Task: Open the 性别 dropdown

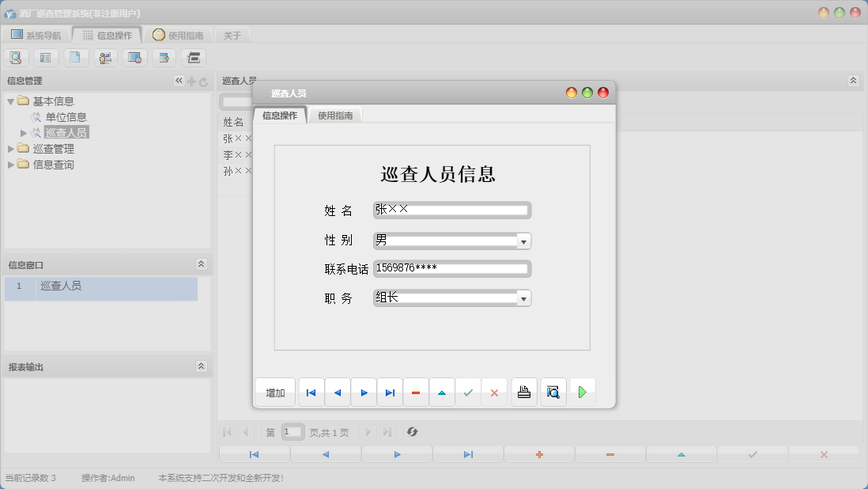Action: click(x=523, y=241)
